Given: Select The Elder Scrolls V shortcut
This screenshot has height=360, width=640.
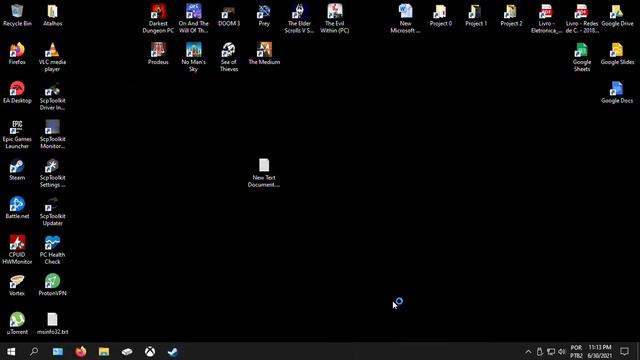Looking at the screenshot, I should 299,19.
